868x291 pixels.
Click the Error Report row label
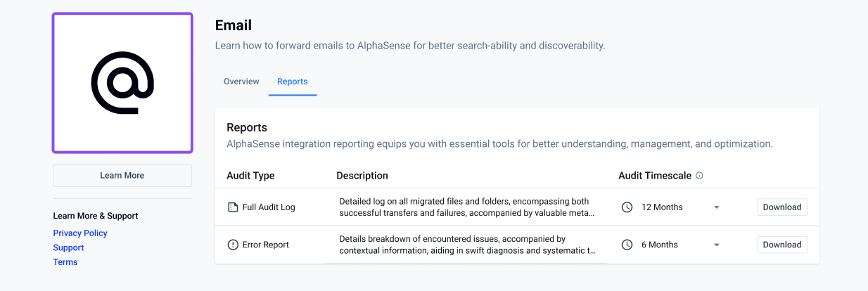[x=266, y=245]
